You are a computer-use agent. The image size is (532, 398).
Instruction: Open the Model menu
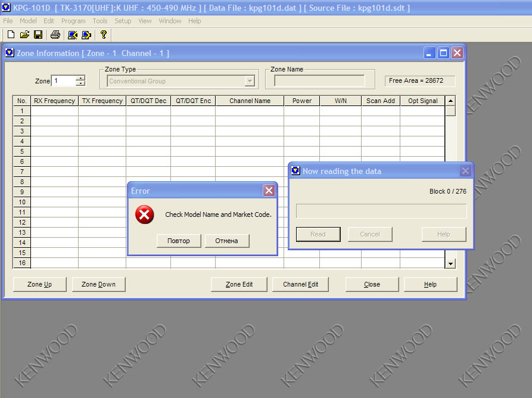(28, 21)
